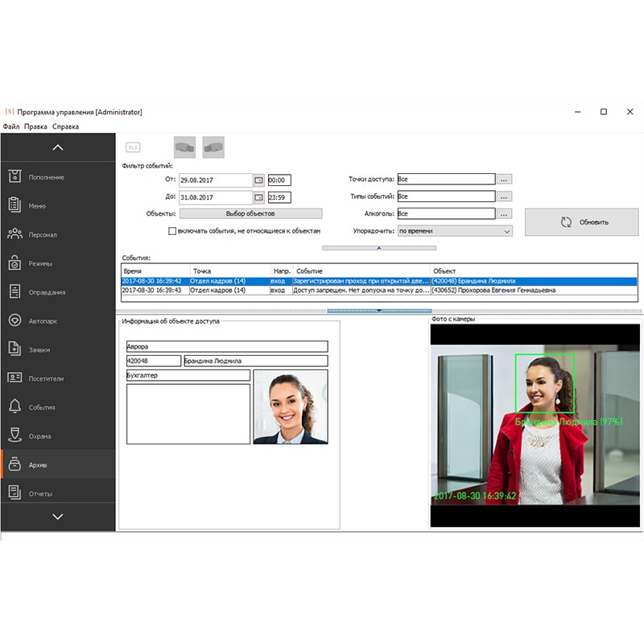
Task: Open the Посетители sidebar section
Action: 46,378
